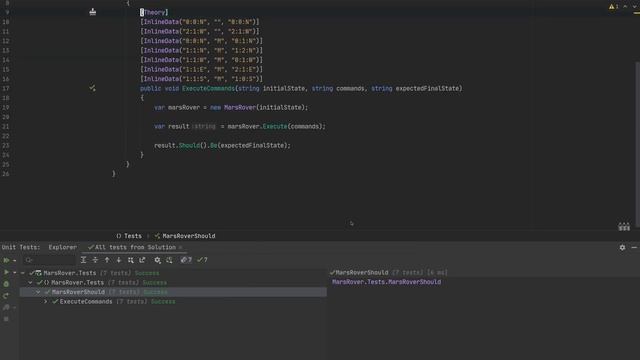
Task: Open dropdown next to build icon
Action: point(15,308)
